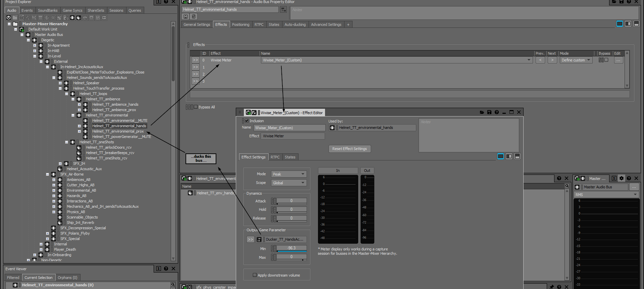644x289 pixels.
Task: Select side-by-side layout icon in the Effect Editor
Action: pos(509,156)
